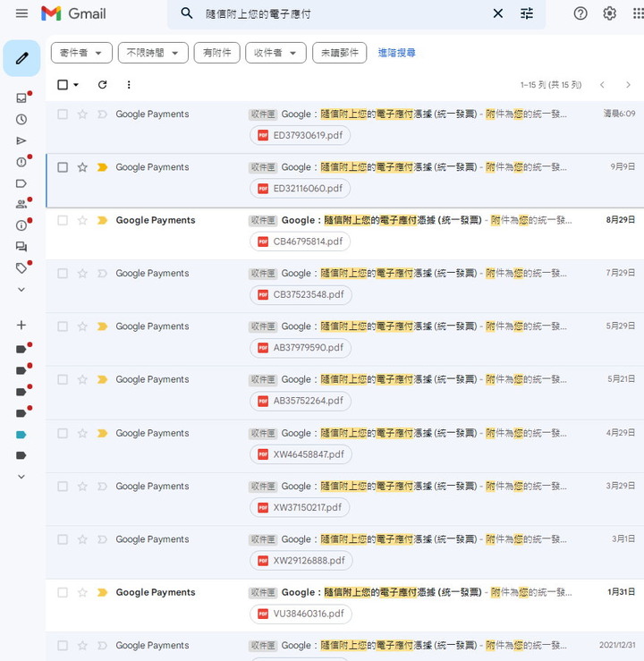Image resolution: width=644 pixels, height=661 pixels.
Task: Open the Help question mark icon
Action: [x=580, y=13]
